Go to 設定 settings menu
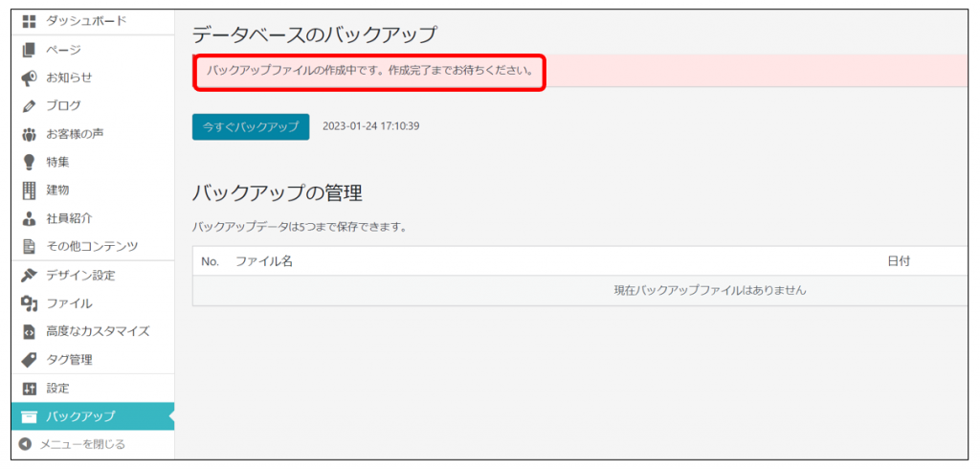Image resolution: width=980 pixels, height=469 pixels. (x=57, y=389)
